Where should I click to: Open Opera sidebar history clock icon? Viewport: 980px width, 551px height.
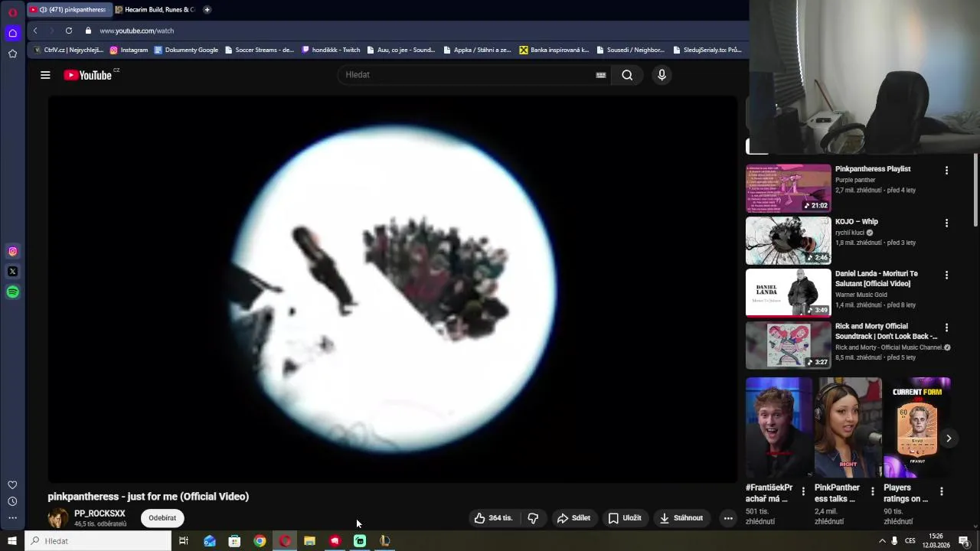pos(12,501)
